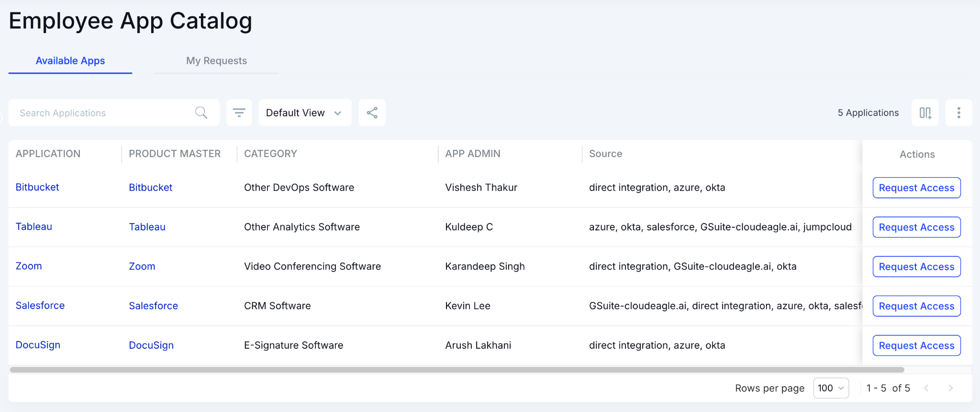Click the APP ADMIN column header
980x412 pixels.
click(473, 154)
